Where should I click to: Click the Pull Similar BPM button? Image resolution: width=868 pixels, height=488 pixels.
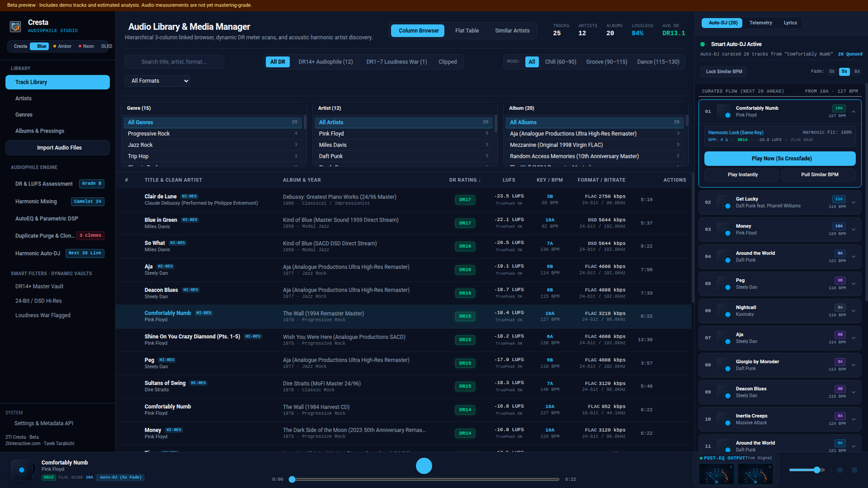click(x=819, y=175)
